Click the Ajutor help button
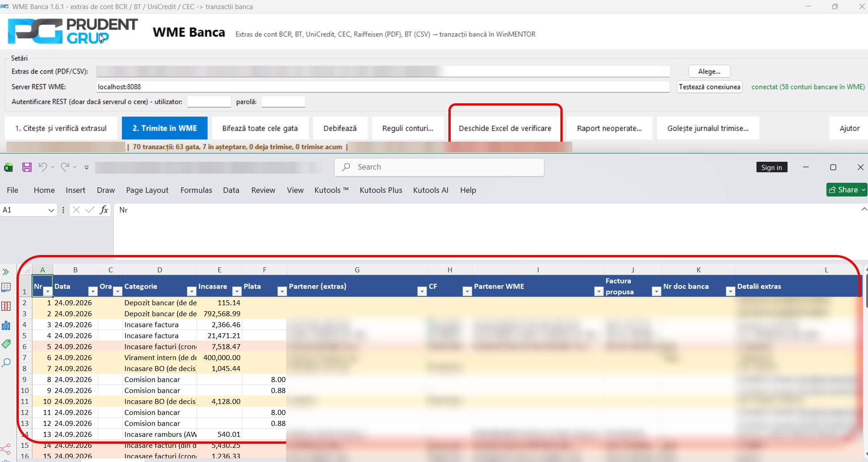Image resolution: width=868 pixels, height=462 pixels. [x=849, y=128]
